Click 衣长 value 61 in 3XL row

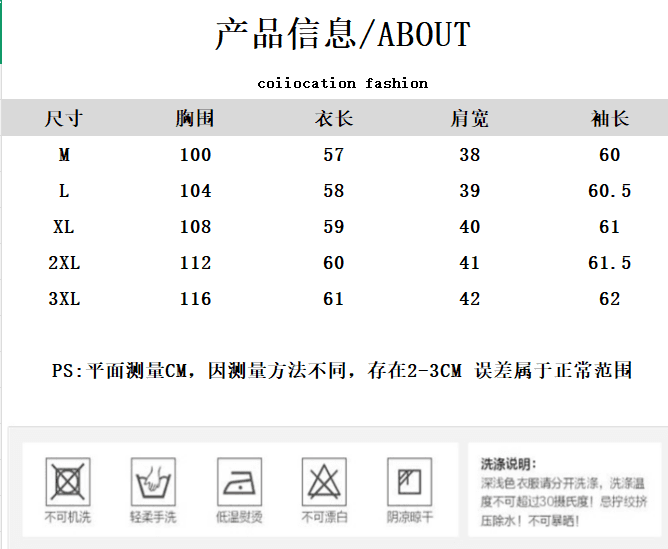(x=334, y=299)
